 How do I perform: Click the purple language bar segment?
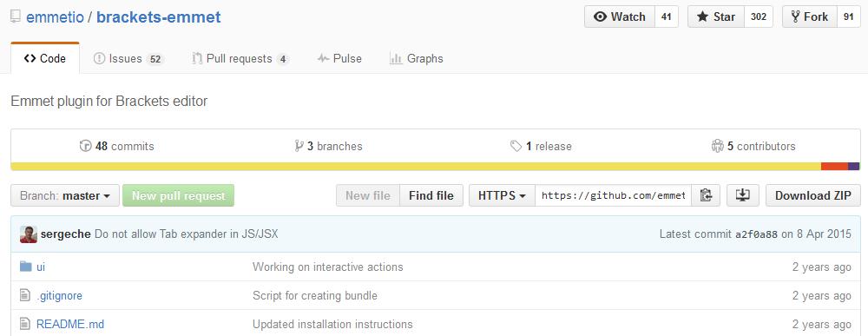click(853, 166)
